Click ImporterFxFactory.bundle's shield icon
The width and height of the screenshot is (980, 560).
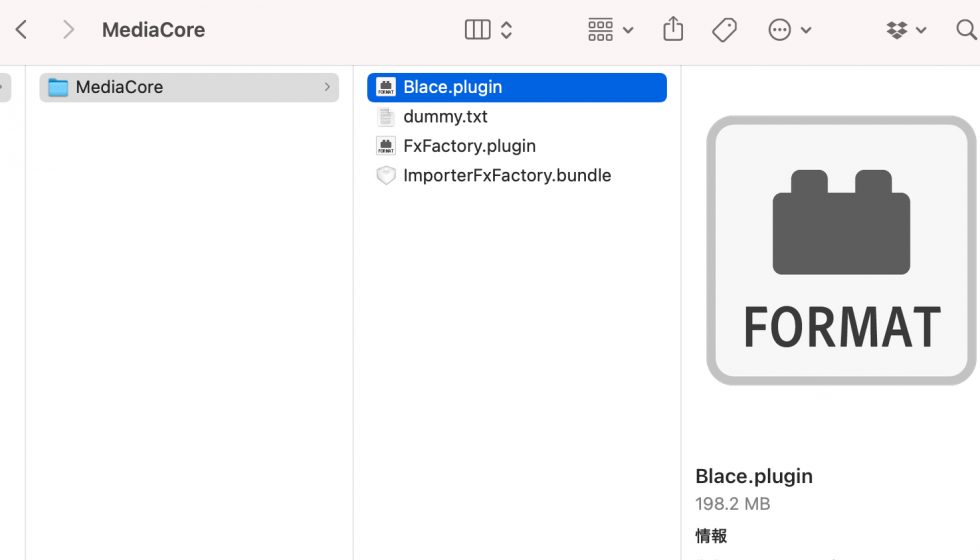(386, 175)
